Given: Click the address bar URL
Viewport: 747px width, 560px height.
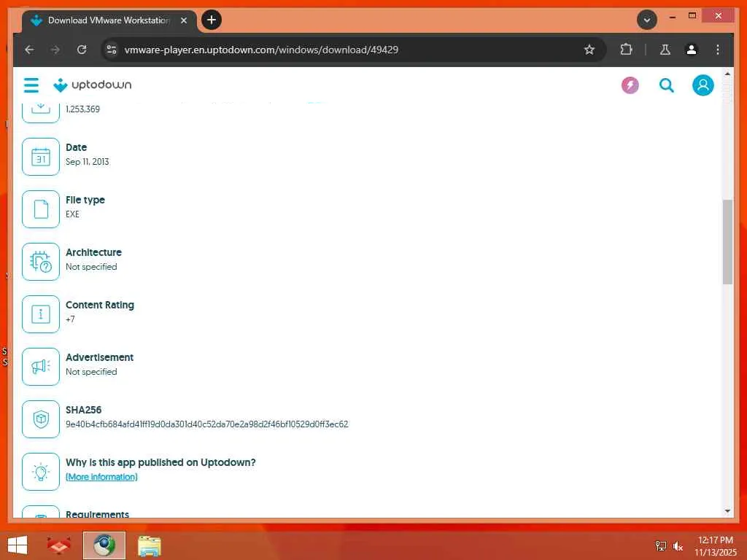Looking at the screenshot, I should click(x=261, y=50).
